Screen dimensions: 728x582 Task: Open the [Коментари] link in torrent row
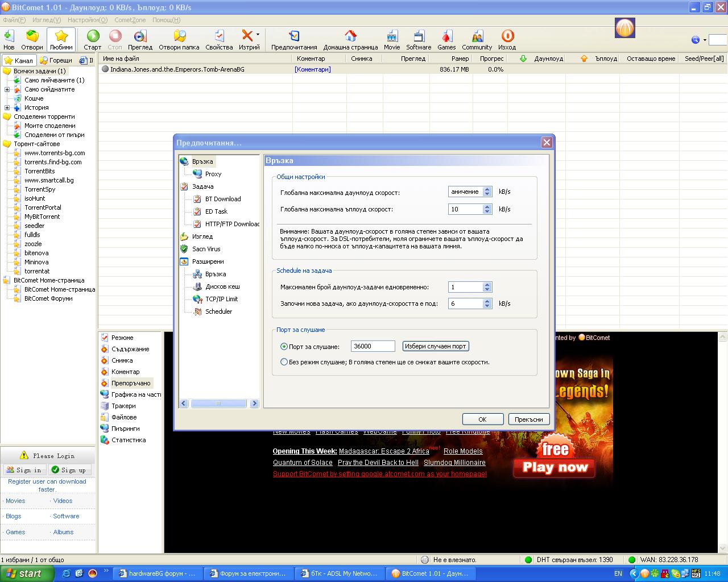pos(312,69)
